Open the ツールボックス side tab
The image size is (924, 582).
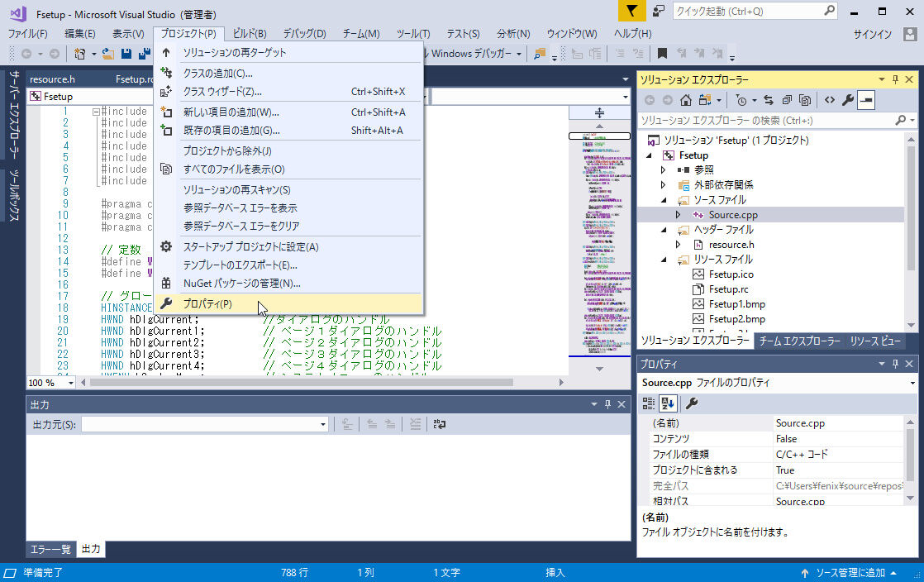[x=14, y=195]
